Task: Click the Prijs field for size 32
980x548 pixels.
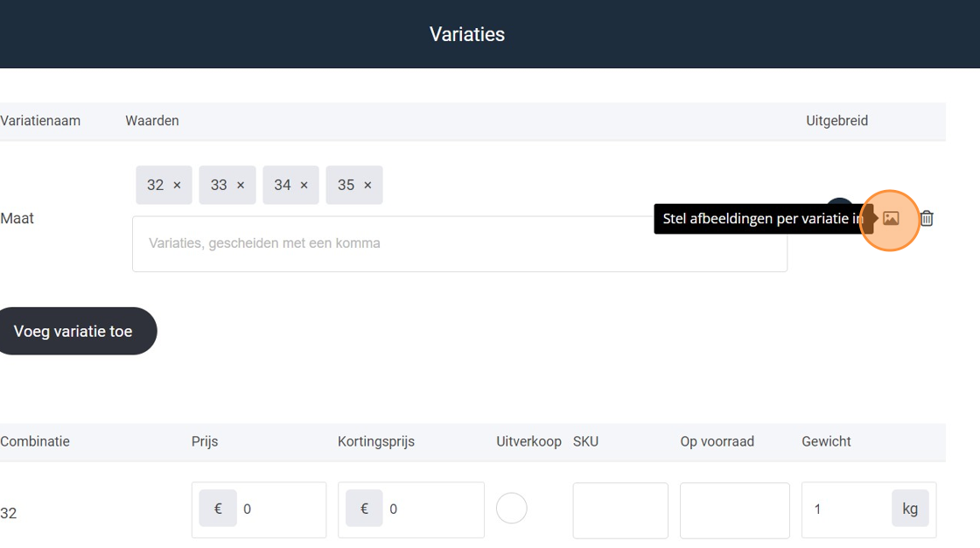Action: pos(278,509)
